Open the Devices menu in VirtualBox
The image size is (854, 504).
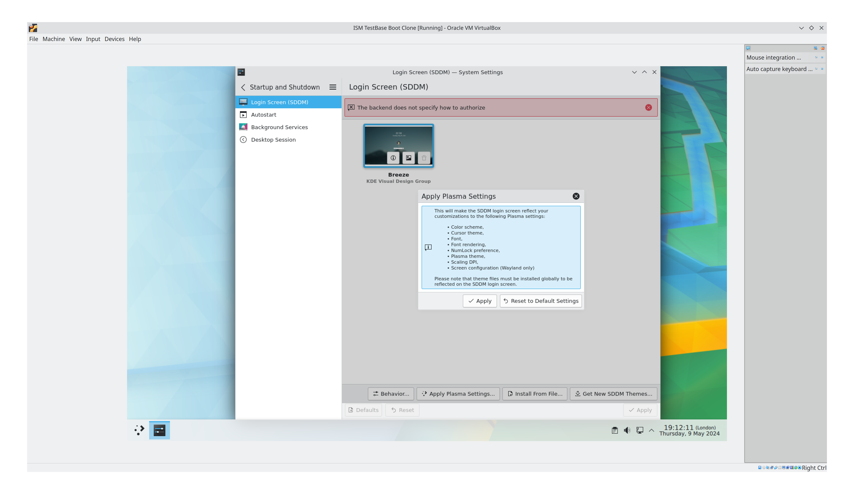point(114,39)
